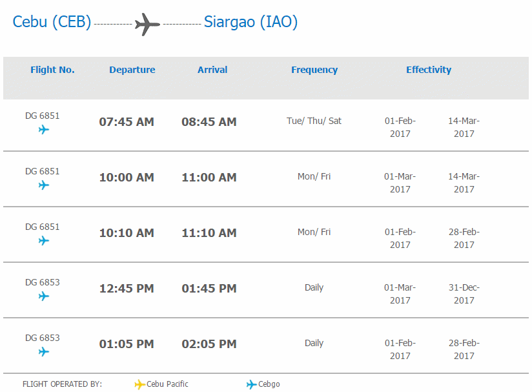Click the Siargao (IAO) destination title
Screen dimensions: 532x392
pos(251,22)
